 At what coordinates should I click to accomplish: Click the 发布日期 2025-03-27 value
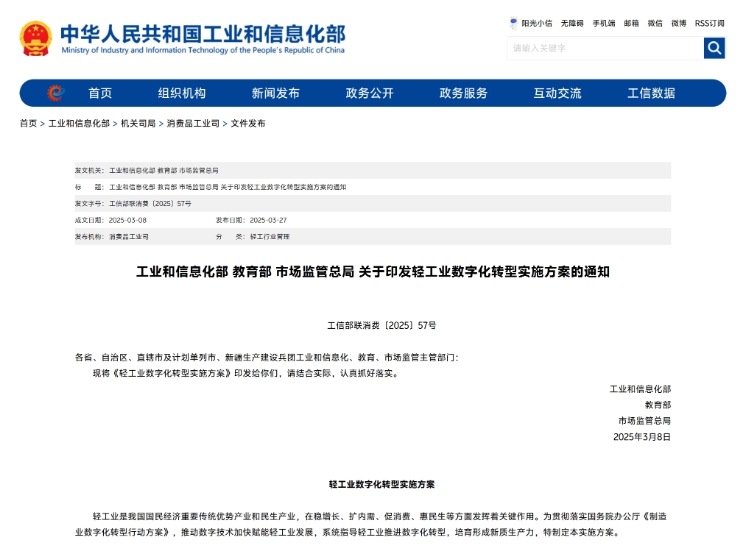[268, 220]
